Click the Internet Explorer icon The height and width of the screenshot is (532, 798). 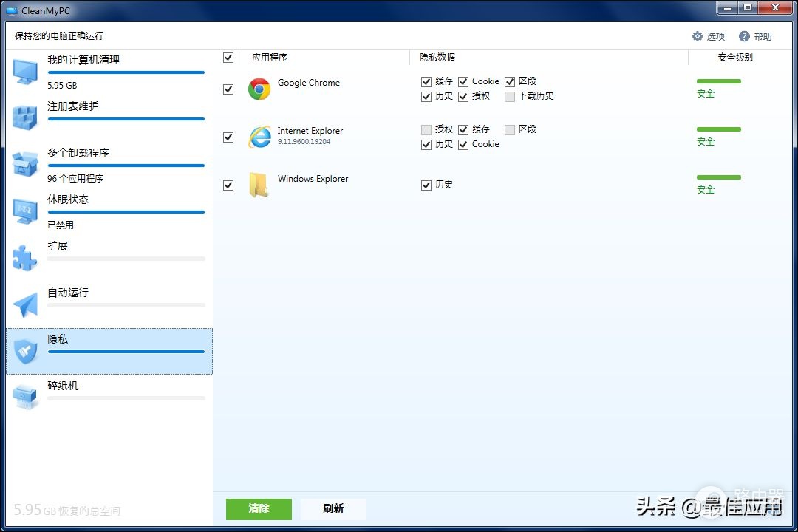pyautogui.click(x=259, y=137)
